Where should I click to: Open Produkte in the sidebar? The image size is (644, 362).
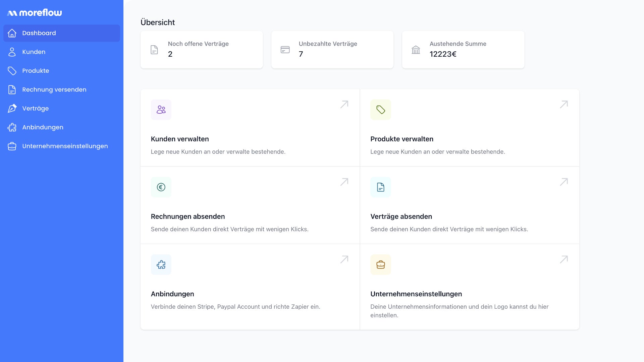[x=36, y=71]
